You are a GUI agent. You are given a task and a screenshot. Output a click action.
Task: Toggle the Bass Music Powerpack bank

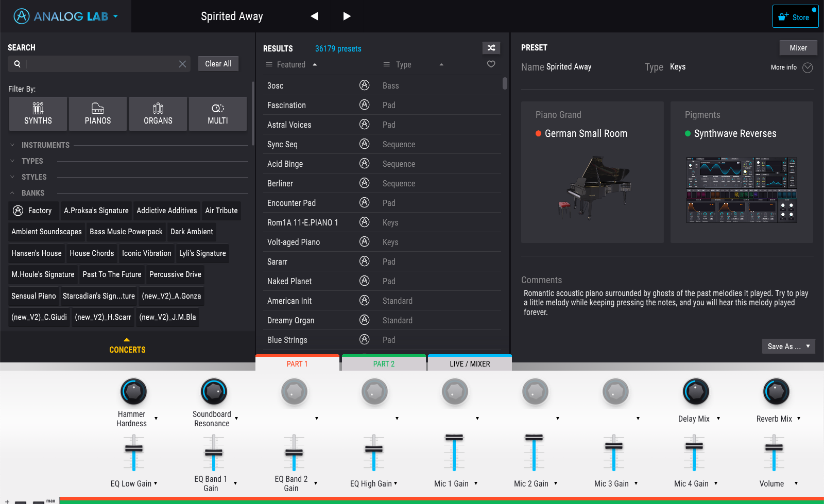(x=126, y=232)
